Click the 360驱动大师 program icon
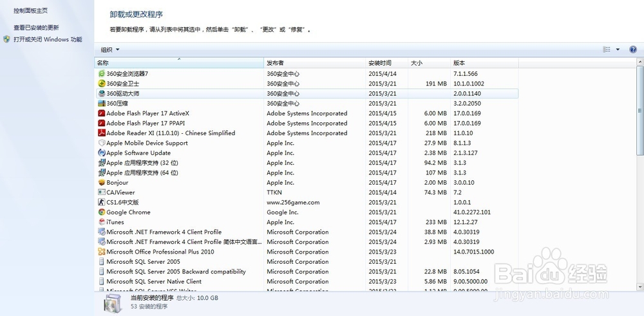 (102, 93)
